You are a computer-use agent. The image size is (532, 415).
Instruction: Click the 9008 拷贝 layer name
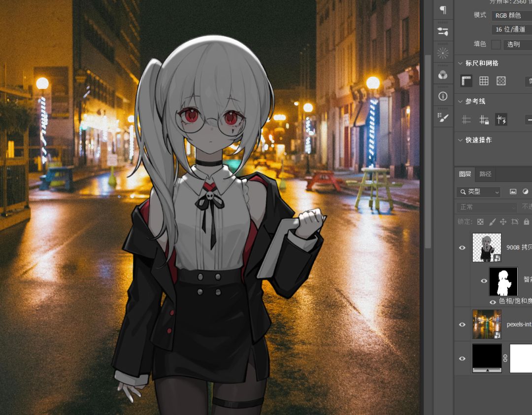[519, 247]
